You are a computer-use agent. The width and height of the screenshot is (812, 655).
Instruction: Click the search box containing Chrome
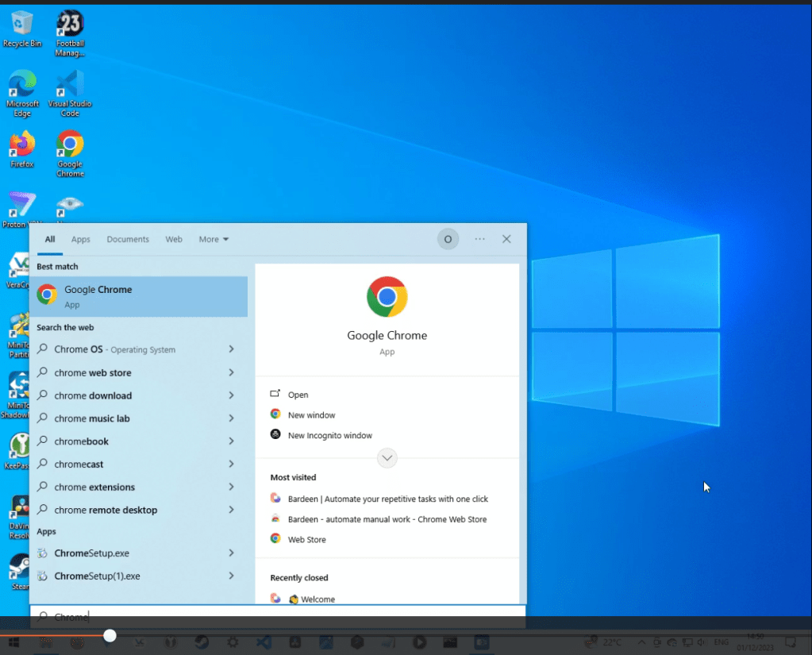(x=278, y=616)
